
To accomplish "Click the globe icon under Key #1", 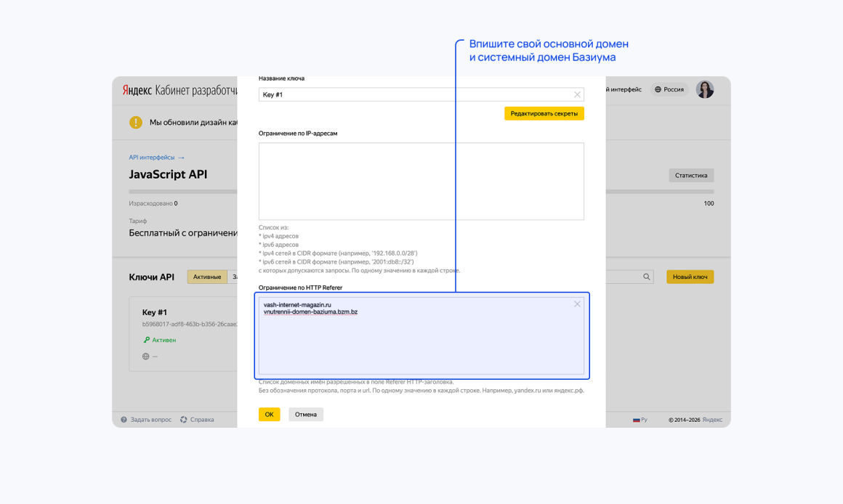I will click(x=145, y=357).
